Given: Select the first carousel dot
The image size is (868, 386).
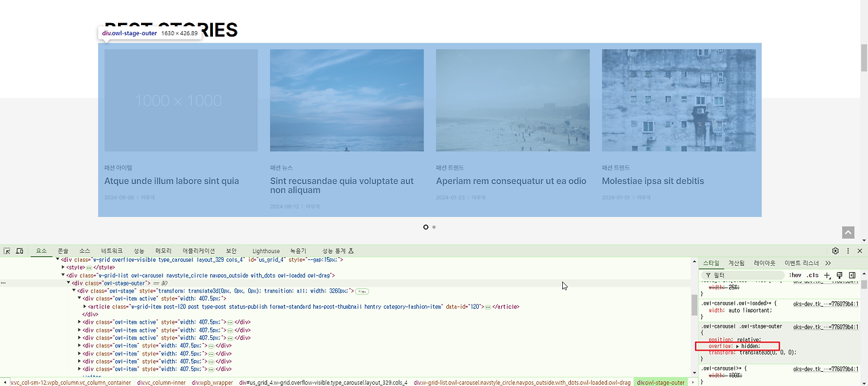Looking at the screenshot, I should point(426,227).
